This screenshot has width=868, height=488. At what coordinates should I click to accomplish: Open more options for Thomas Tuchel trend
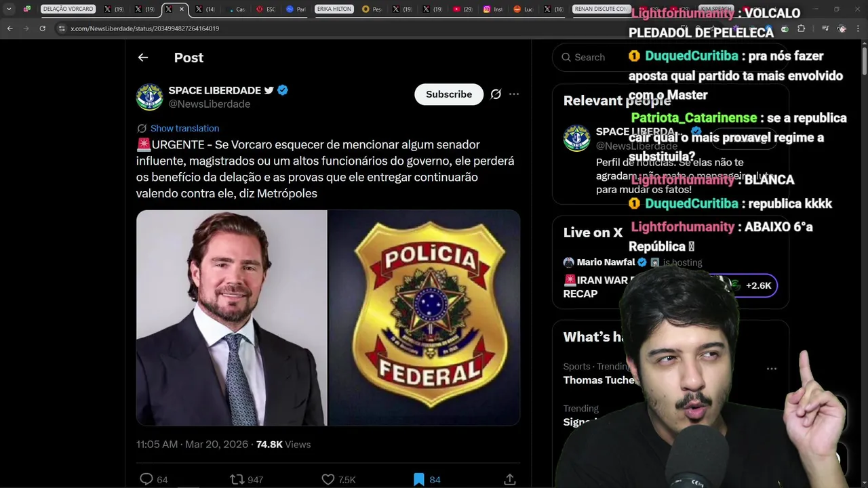pyautogui.click(x=771, y=369)
